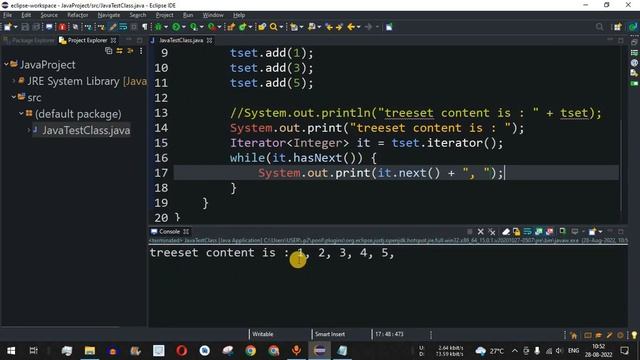This screenshot has width=640, height=360.
Task: Click Collapse All in Project Explorer
Action: coord(109,51)
